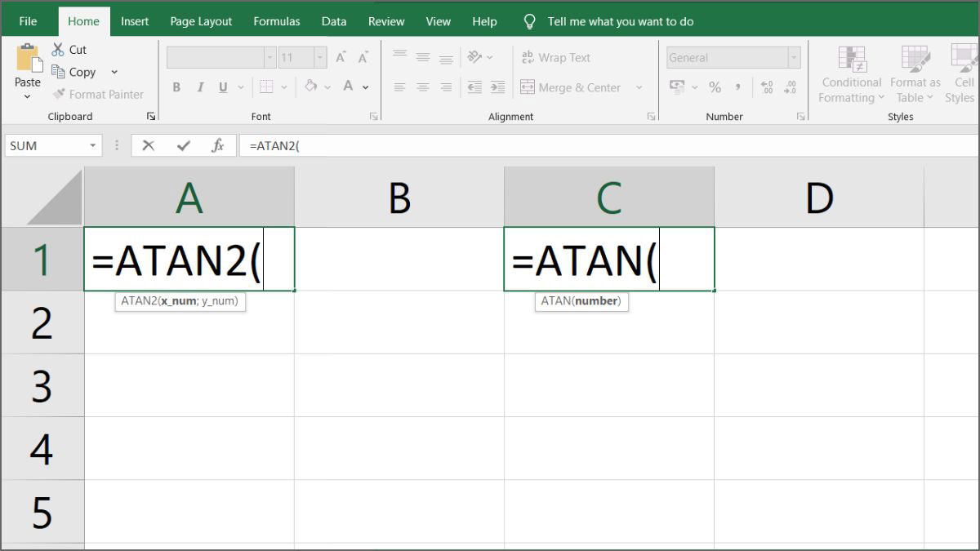Viewport: 980px width, 551px height.
Task: Open Insert Function via the fx icon
Action: click(x=218, y=145)
